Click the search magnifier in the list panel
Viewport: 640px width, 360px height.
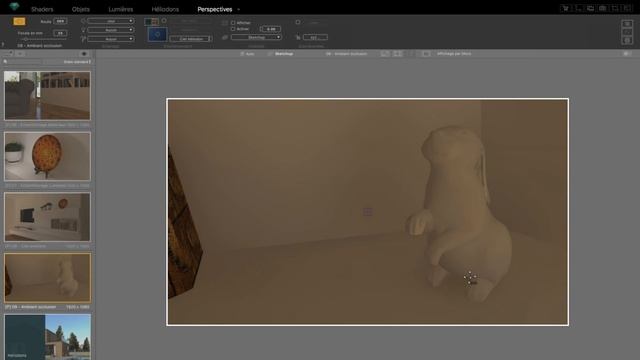point(5,62)
